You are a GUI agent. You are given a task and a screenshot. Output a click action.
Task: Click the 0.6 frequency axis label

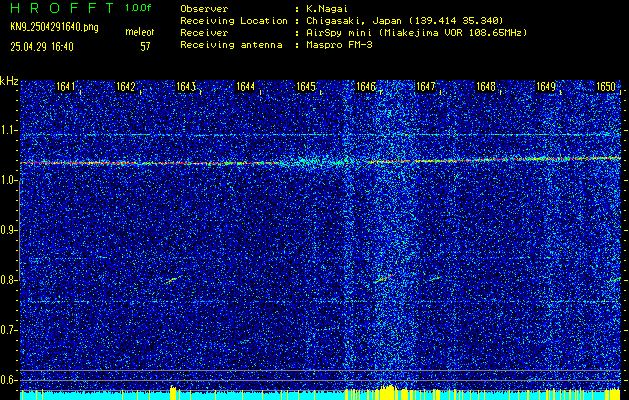tap(7, 380)
